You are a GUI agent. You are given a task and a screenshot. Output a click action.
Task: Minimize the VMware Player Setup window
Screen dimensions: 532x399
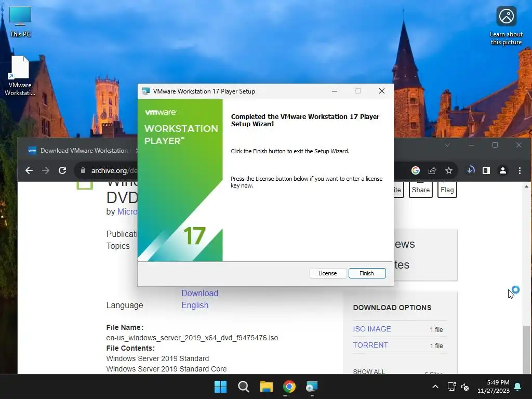[335, 91]
